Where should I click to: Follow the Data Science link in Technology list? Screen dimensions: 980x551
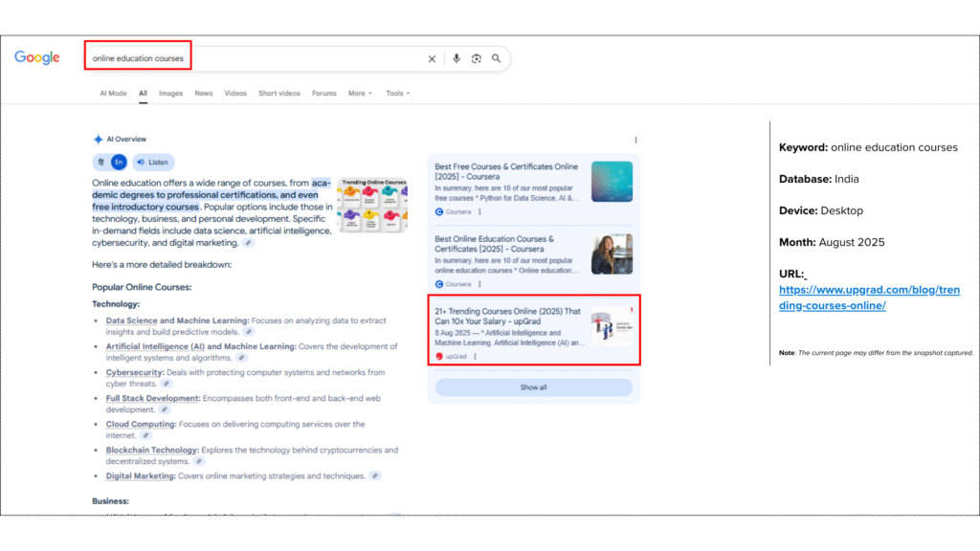(131, 320)
